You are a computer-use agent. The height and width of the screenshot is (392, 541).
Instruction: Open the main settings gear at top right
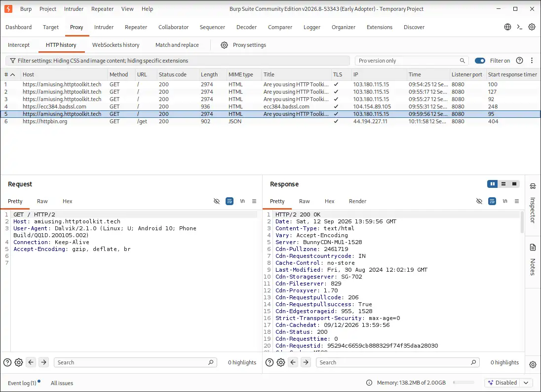tap(532, 27)
